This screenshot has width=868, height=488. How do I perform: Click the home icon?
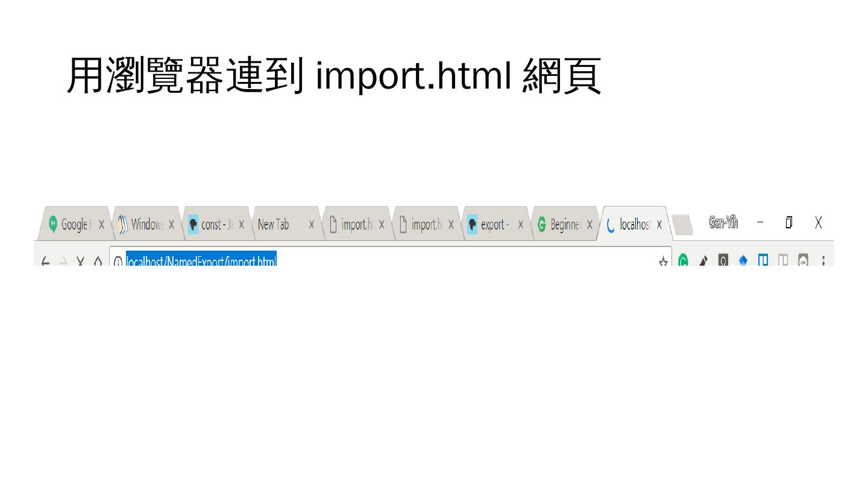tap(98, 261)
